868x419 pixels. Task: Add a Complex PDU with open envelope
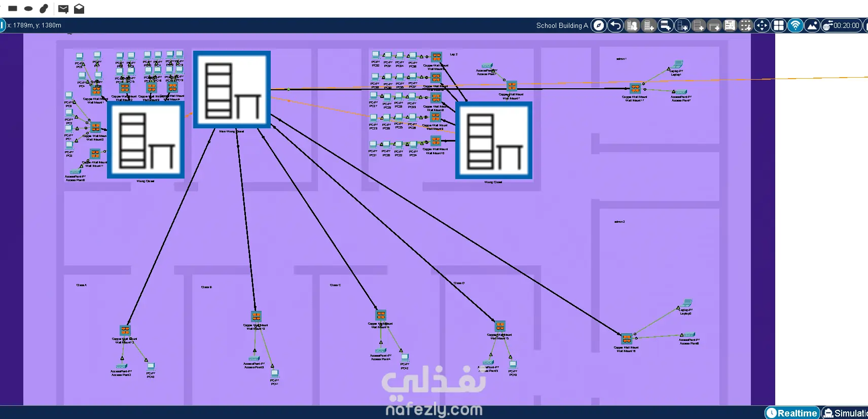coord(79,9)
